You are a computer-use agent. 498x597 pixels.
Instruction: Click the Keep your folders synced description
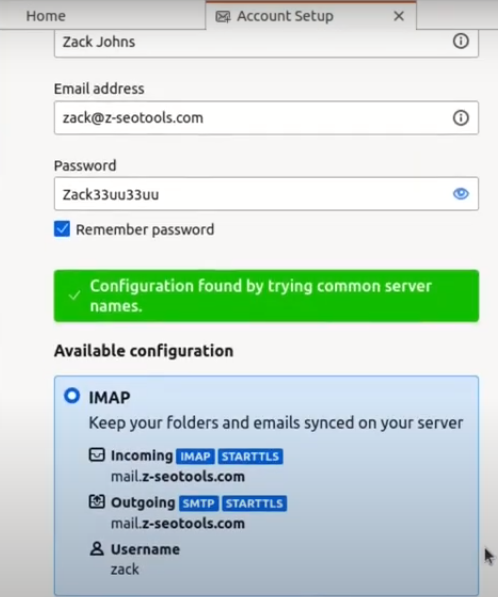[276, 423]
